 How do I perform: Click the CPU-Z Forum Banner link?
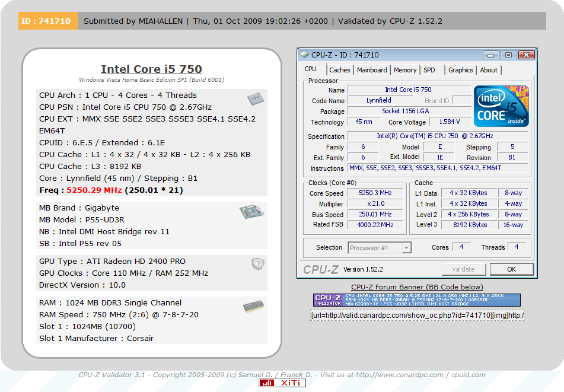pyautogui.click(x=418, y=287)
